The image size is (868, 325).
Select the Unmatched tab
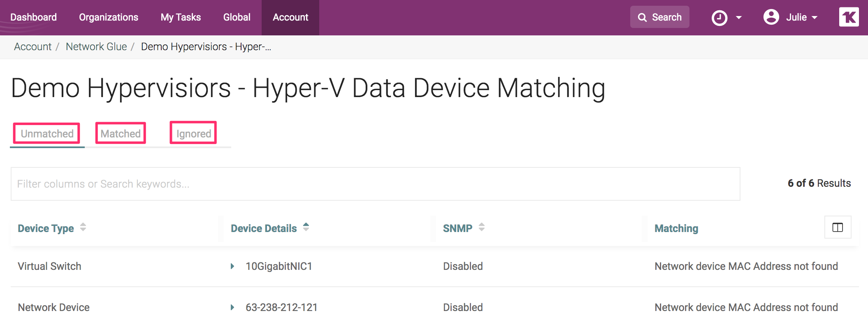click(x=46, y=133)
